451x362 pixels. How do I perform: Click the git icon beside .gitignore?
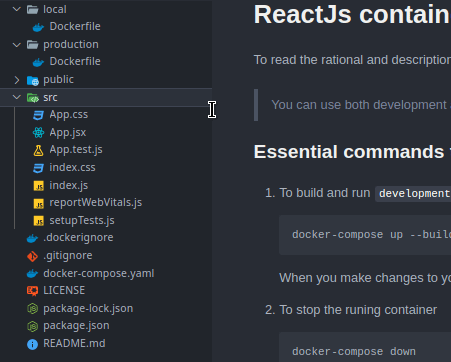coord(32,256)
